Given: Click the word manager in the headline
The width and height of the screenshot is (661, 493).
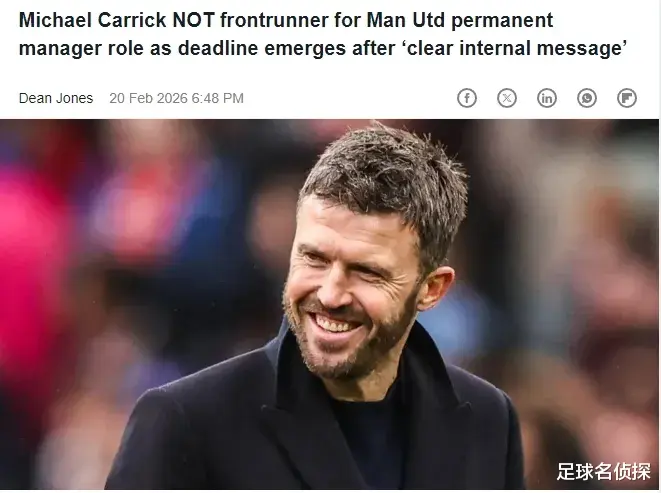Looking at the screenshot, I should [60, 49].
